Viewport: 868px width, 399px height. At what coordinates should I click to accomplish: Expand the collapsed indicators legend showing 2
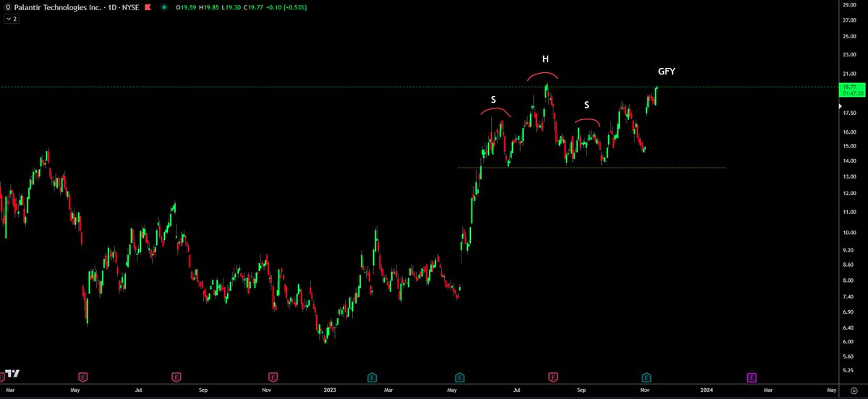tap(11, 19)
